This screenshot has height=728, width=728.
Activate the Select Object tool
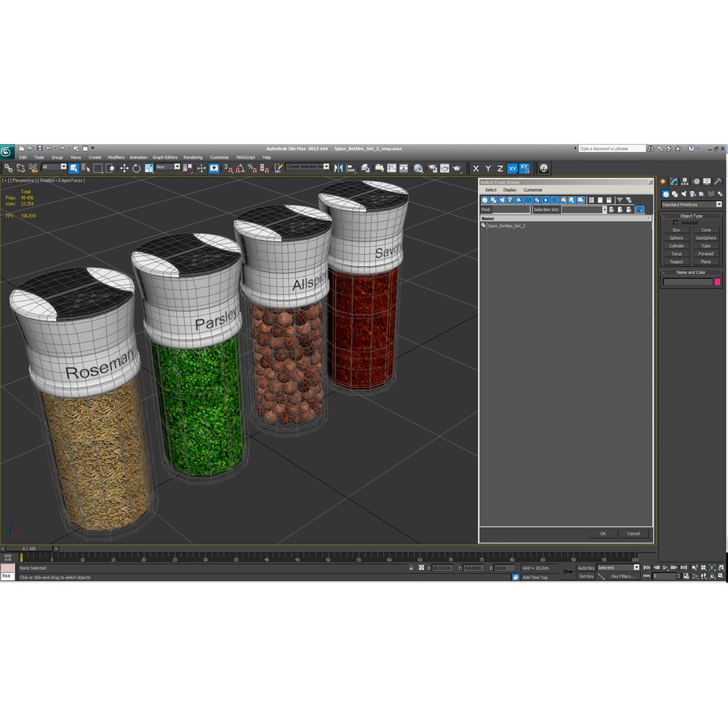tap(74, 168)
